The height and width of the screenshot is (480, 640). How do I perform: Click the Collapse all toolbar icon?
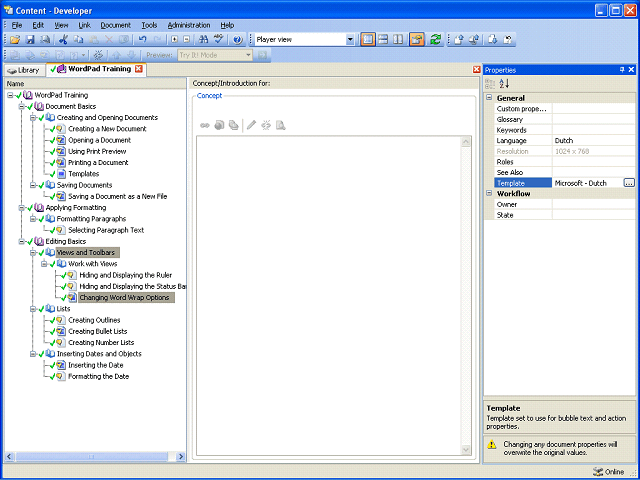click(187, 40)
